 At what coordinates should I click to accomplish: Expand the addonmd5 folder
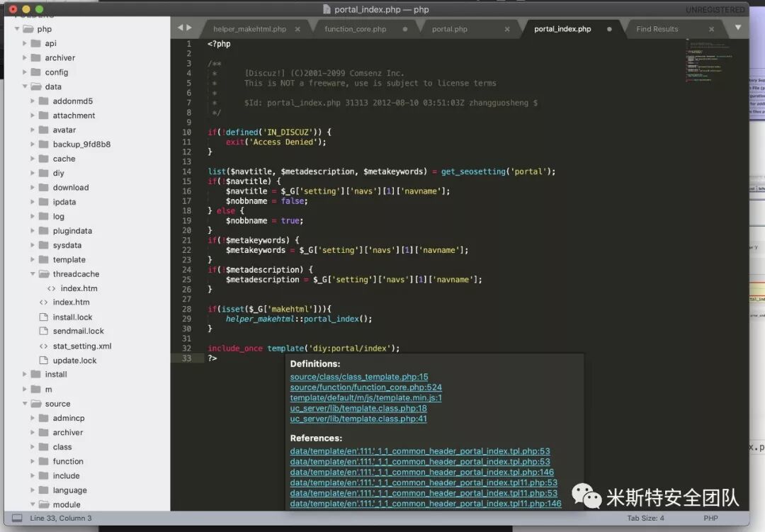(32, 101)
